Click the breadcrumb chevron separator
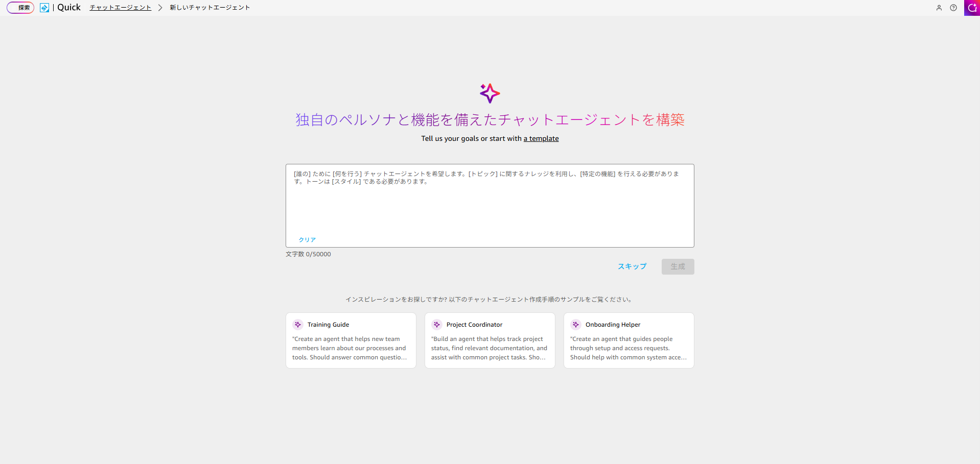 click(x=160, y=8)
